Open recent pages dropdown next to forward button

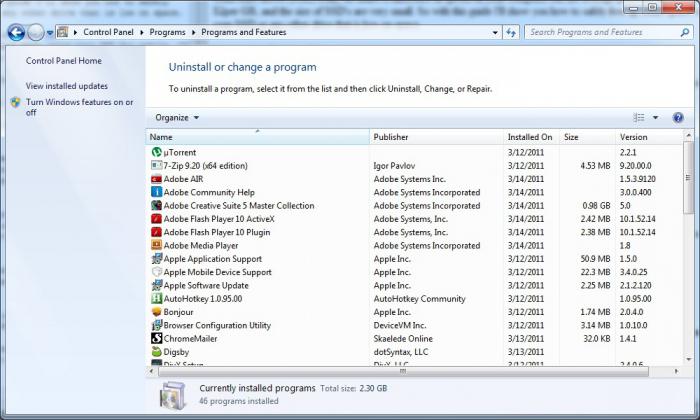pyautogui.click(x=50, y=33)
